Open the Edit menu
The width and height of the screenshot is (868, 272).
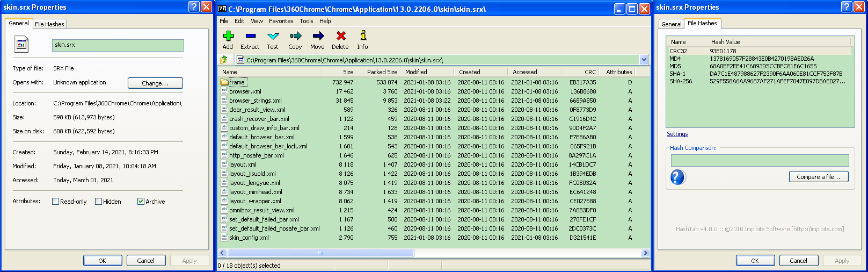coord(239,21)
